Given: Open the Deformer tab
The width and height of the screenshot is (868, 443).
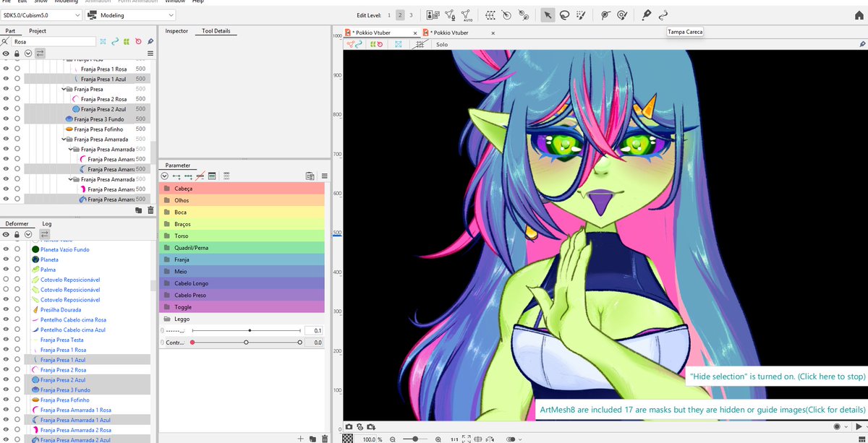Looking at the screenshot, I should (17, 224).
